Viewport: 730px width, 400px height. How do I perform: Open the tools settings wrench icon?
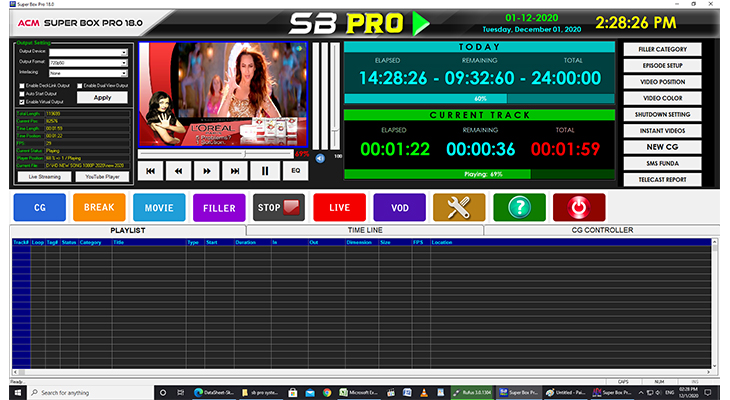tap(459, 207)
